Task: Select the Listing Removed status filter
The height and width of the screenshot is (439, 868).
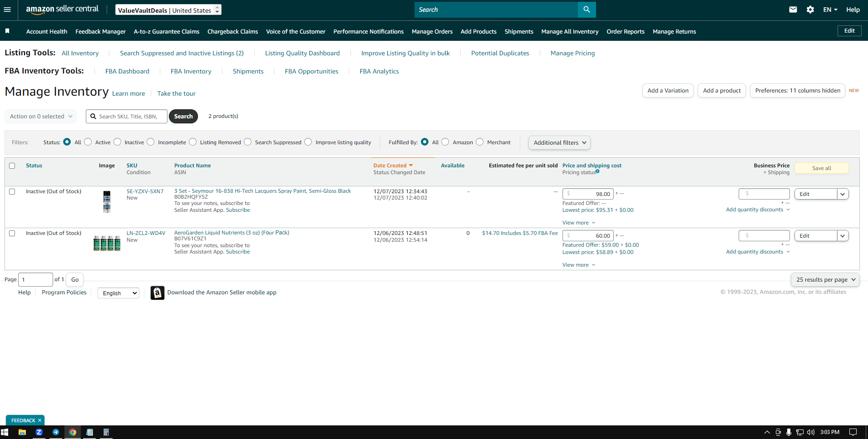Action: click(x=193, y=142)
